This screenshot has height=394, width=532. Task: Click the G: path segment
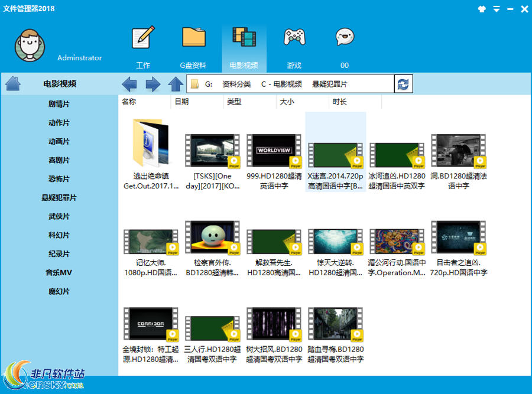[209, 84]
